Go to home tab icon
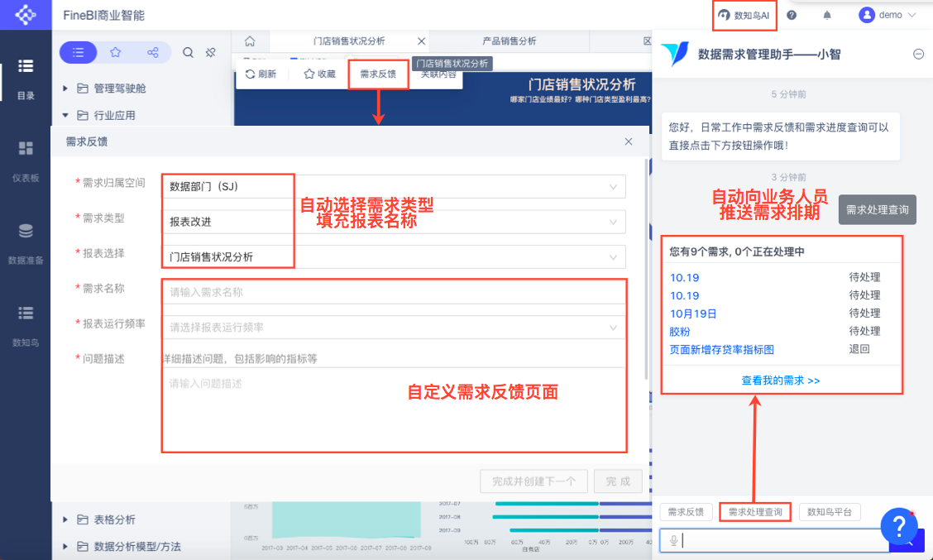933x560 pixels. [x=250, y=41]
